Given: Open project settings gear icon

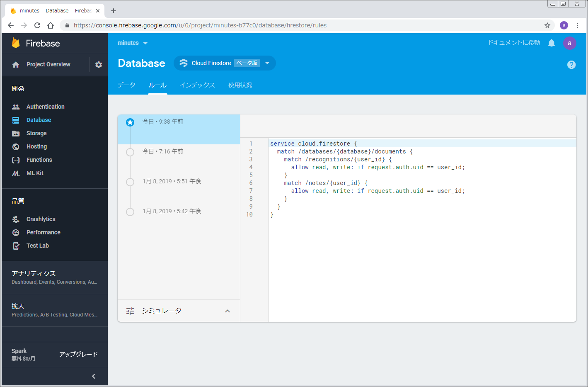Looking at the screenshot, I should [x=99, y=65].
